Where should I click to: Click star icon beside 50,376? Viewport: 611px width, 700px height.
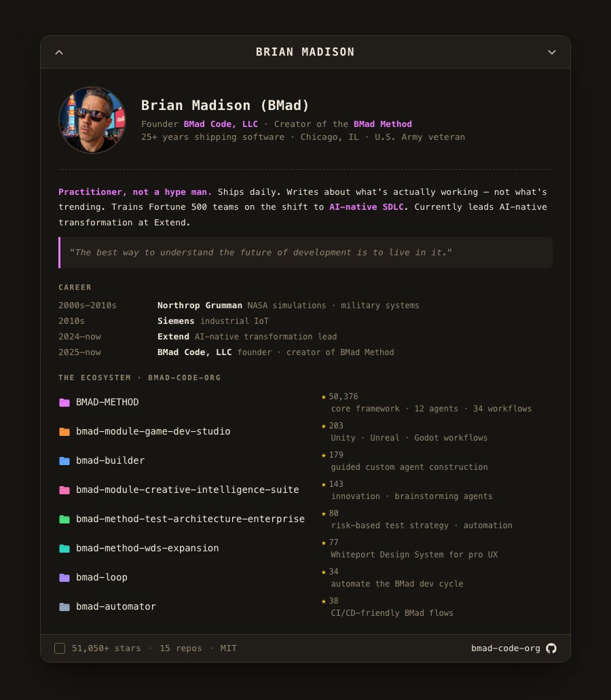click(324, 397)
